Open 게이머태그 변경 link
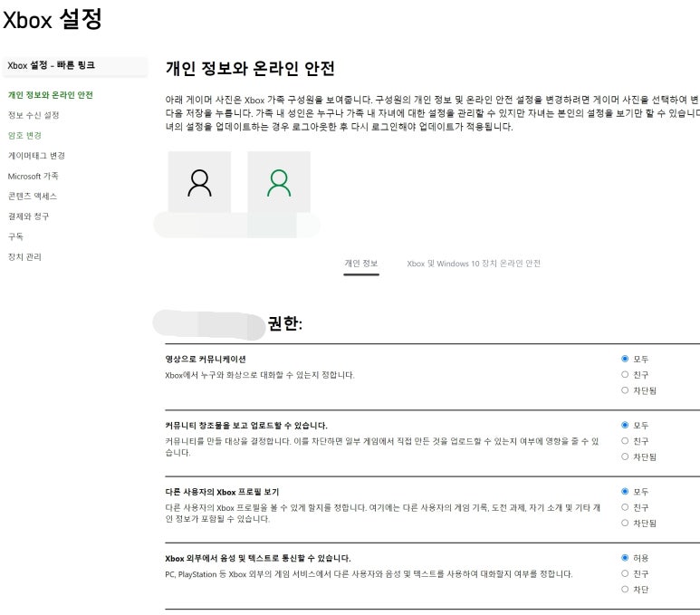 click(36, 156)
